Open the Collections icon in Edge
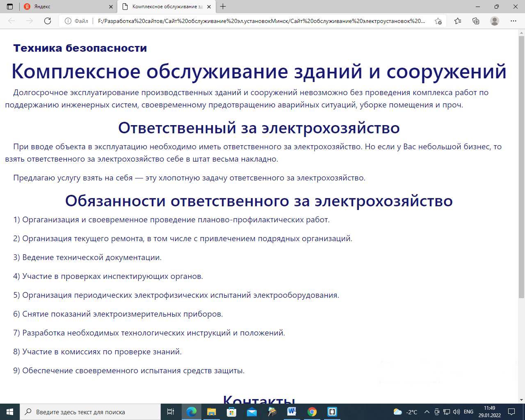The width and height of the screenshot is (525, 420). 476,21
